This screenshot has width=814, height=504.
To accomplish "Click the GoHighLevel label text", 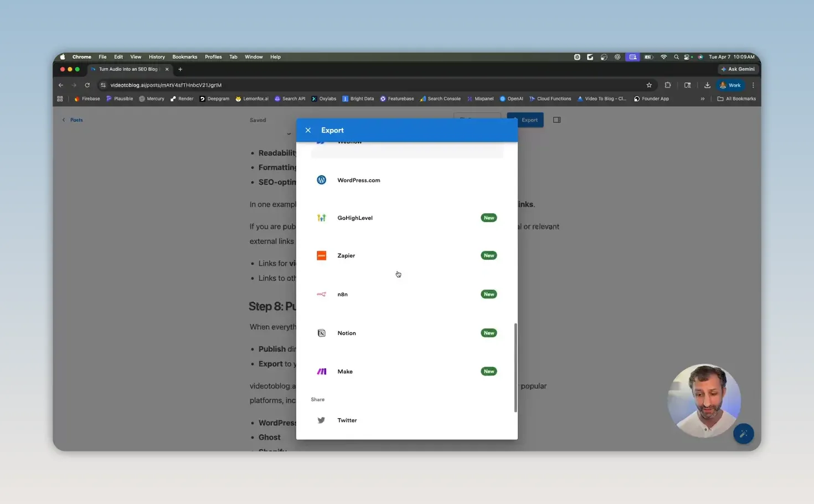I will coord(355,218).
